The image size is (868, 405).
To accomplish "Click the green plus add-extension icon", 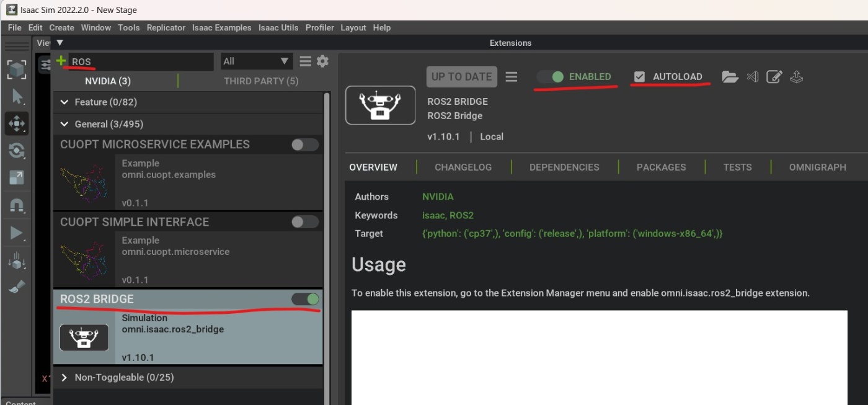I will click(61, 61).
